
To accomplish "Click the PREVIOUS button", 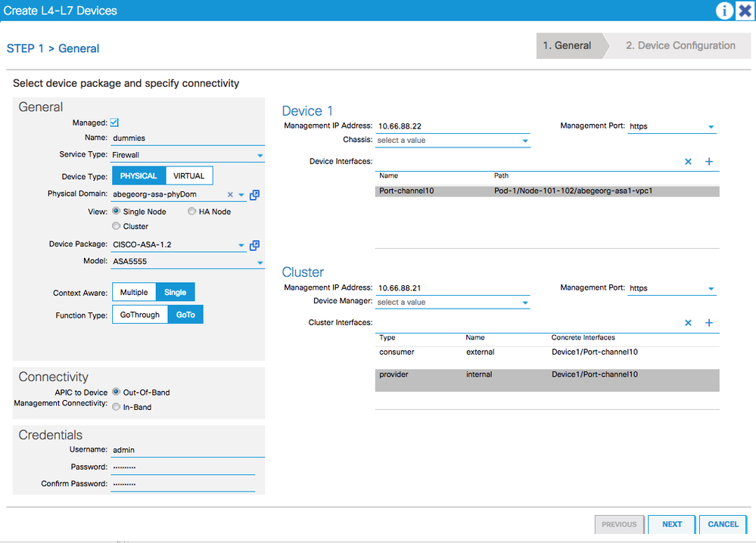I will click(x=619, y=524).
